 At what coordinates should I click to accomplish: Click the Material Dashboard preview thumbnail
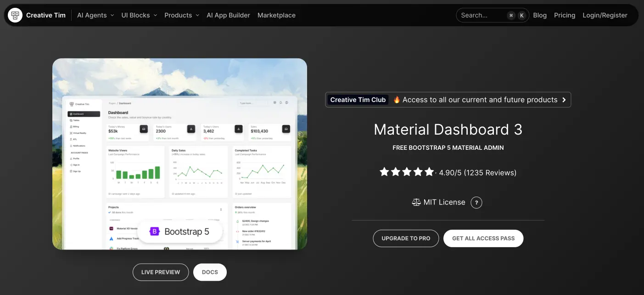[x=179, y=154]
